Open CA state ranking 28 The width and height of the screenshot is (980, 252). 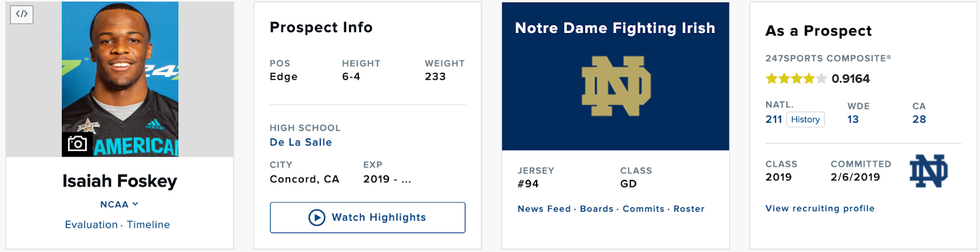click(x=919, y=119)
